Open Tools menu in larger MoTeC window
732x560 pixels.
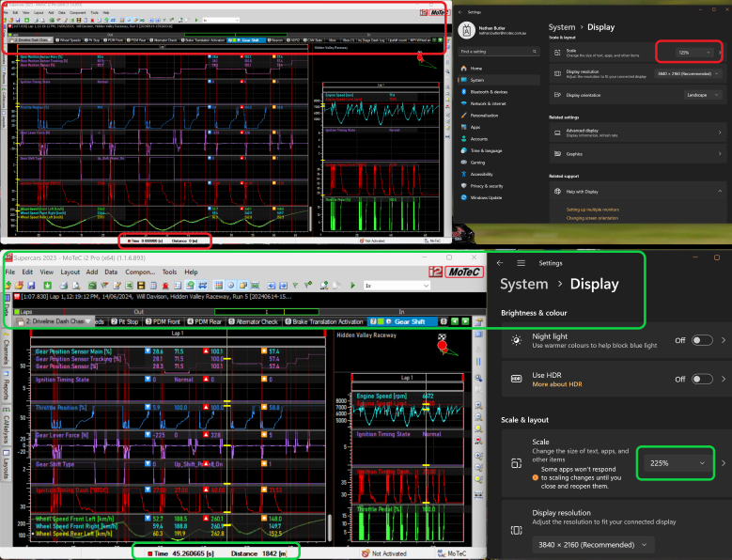coord(169,272)
